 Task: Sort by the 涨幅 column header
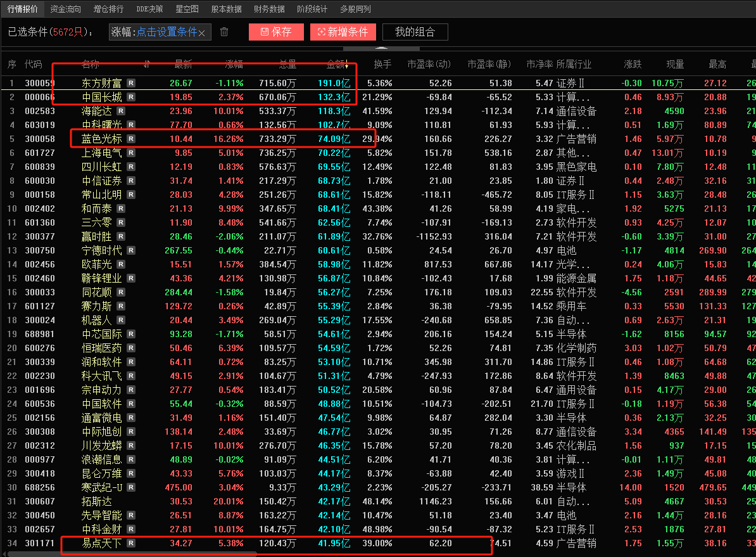[x=234, y=64]
